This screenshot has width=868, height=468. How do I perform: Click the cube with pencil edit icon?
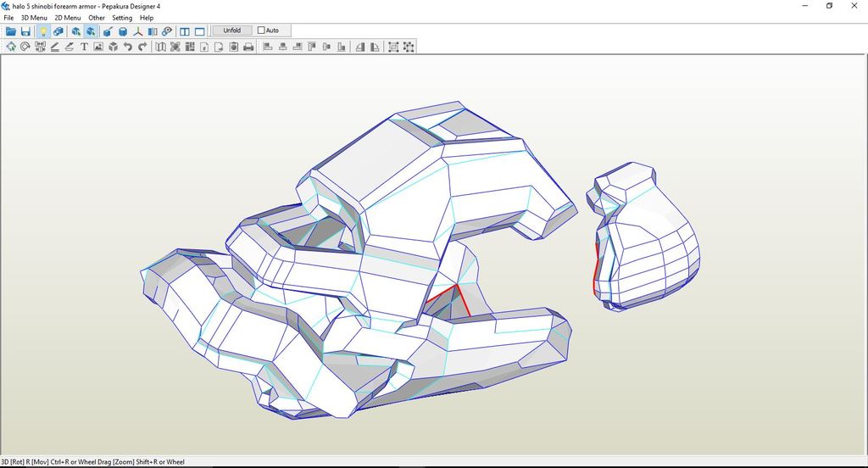(108, 31)
